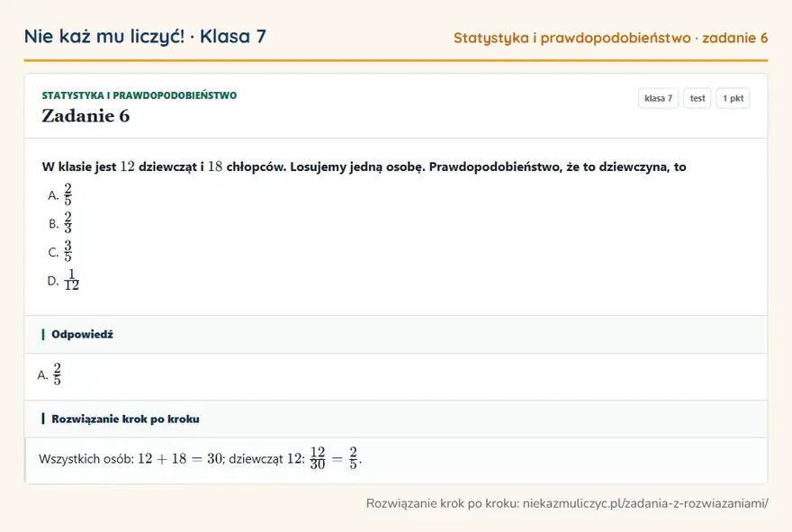Image resolution: width=792 pixels, height=532 pixels.
Task: Collapse the 'Rozwiązanie krok po kroku' section header
Action: [396, 419]
